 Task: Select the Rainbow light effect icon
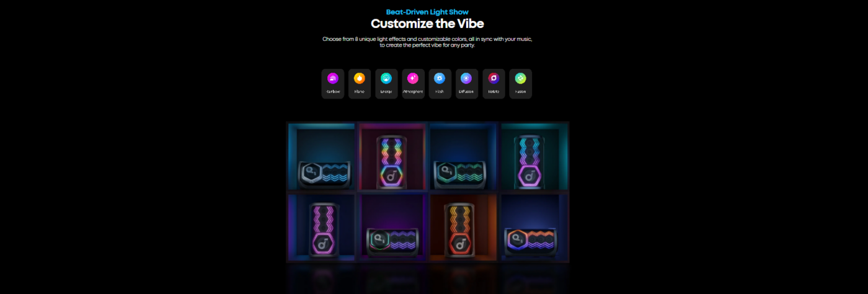point(332,78)
